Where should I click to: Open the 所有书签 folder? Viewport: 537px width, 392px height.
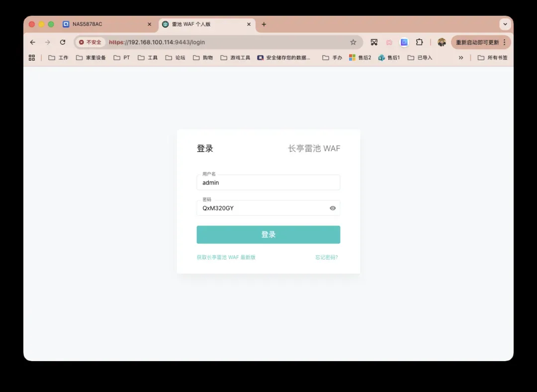coord(492,58)
